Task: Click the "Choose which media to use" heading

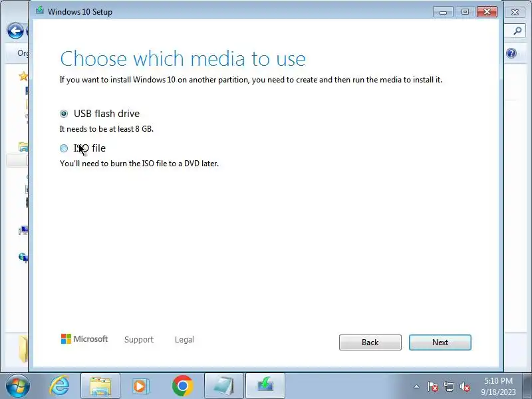Action: [x=183, y=59]
